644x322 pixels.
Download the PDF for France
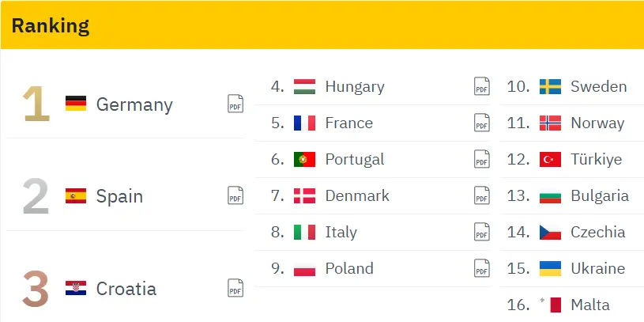[x=482, y=123]
